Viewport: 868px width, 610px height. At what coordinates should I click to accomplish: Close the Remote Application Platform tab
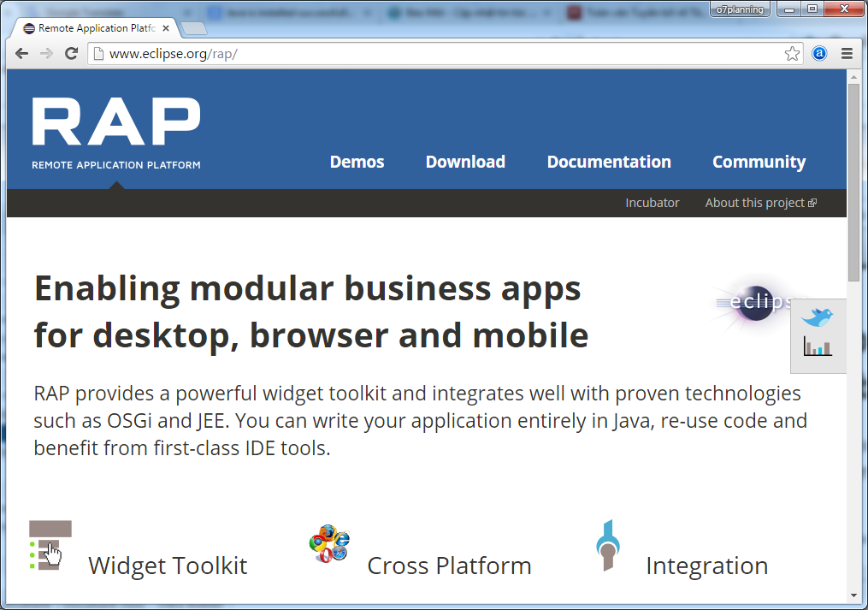click(166, 27)
